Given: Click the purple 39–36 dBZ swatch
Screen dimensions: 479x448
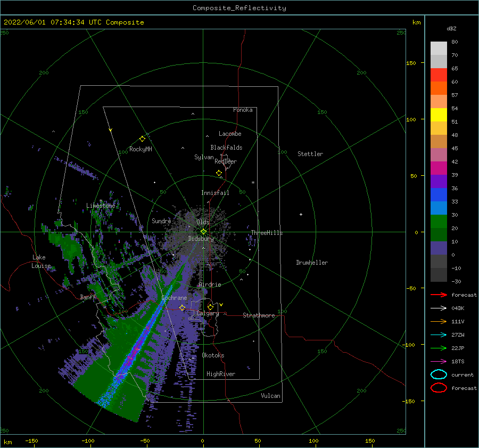Looking at the screenshot, I should coord(439,182).
